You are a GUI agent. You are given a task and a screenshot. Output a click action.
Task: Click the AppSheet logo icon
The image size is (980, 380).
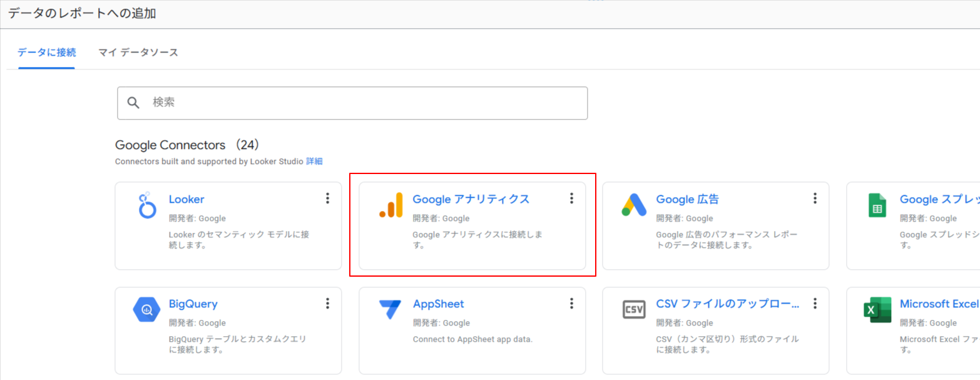(x=390, y=309)
